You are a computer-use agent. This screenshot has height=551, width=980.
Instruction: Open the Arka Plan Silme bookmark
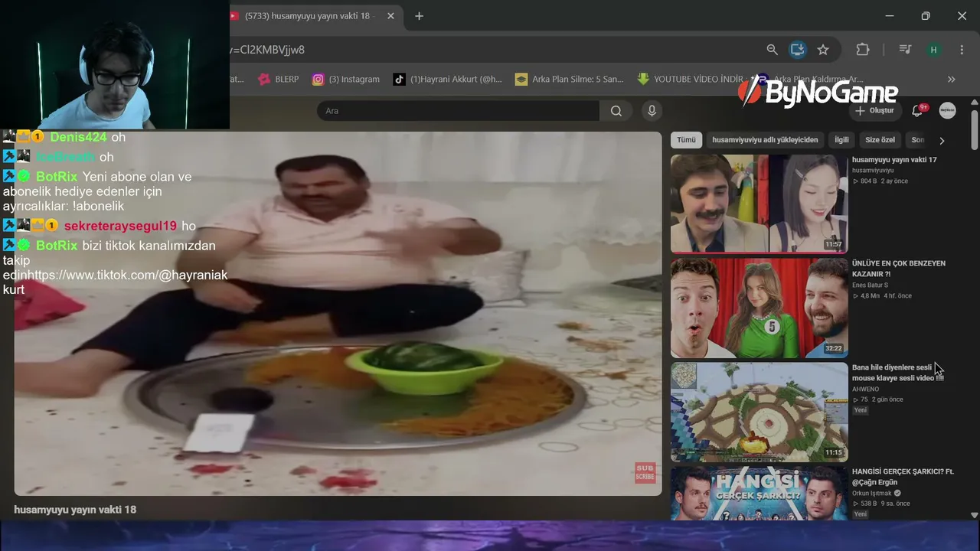pos(570,79)
